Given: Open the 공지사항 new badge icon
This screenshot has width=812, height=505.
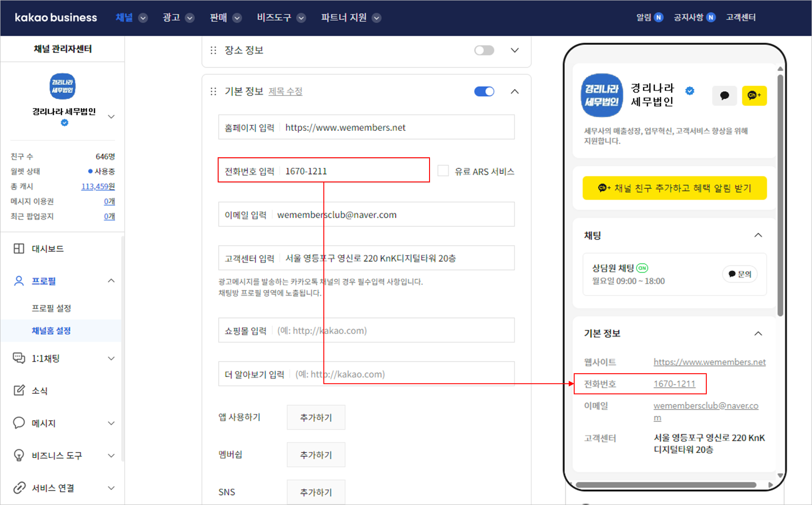Looking at the screenshot, I should pos(711,17).
